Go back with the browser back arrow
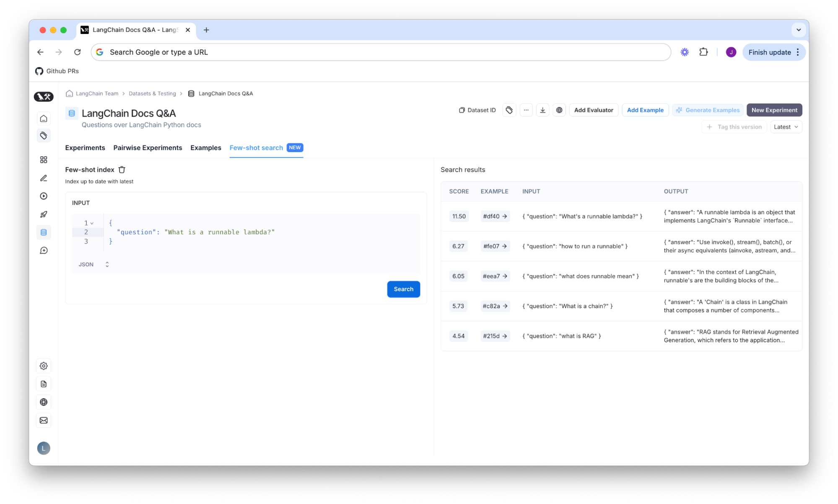838x504 pixels. (40, 52)
